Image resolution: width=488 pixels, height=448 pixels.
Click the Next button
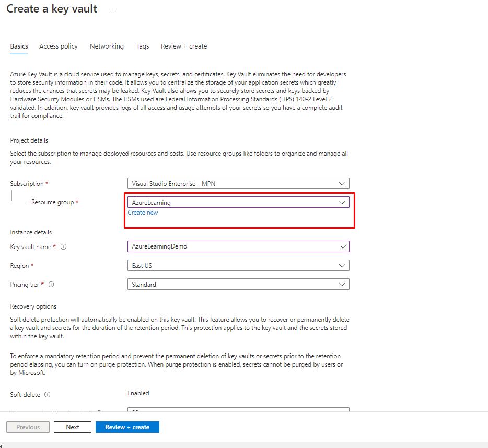73,427
